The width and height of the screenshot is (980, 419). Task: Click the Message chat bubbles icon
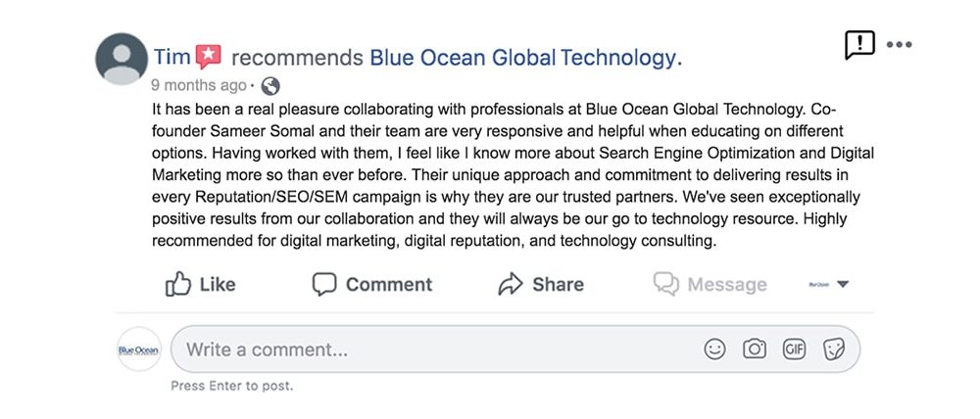[x=666, y=284]
